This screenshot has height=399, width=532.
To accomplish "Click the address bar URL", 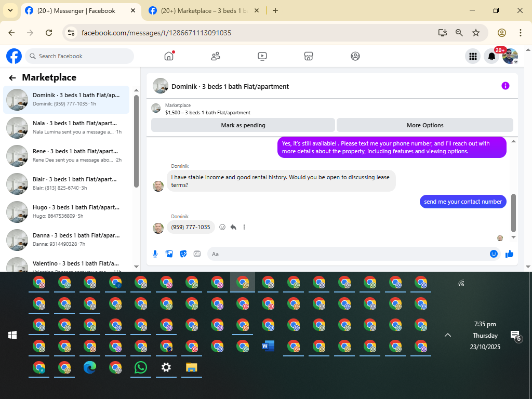I will 156,33.
